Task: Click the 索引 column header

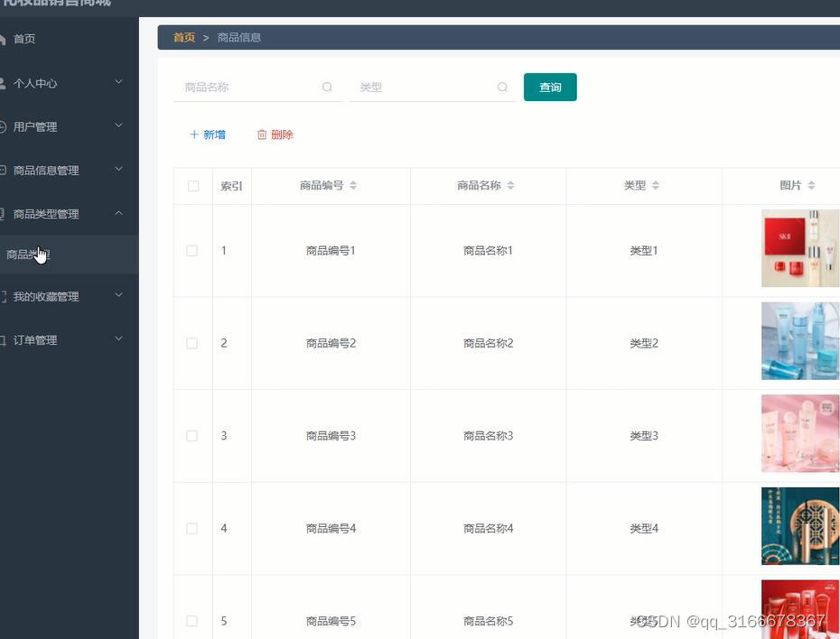Action: pos(231,186)
